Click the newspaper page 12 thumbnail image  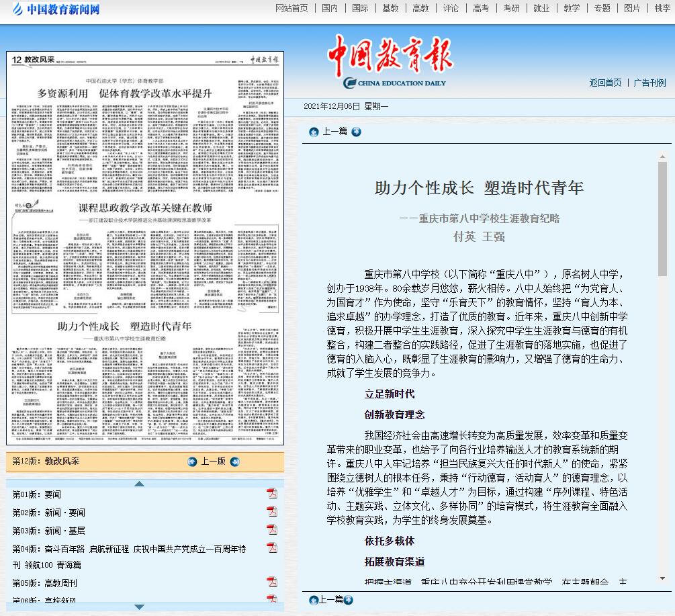tap(145, 249)
